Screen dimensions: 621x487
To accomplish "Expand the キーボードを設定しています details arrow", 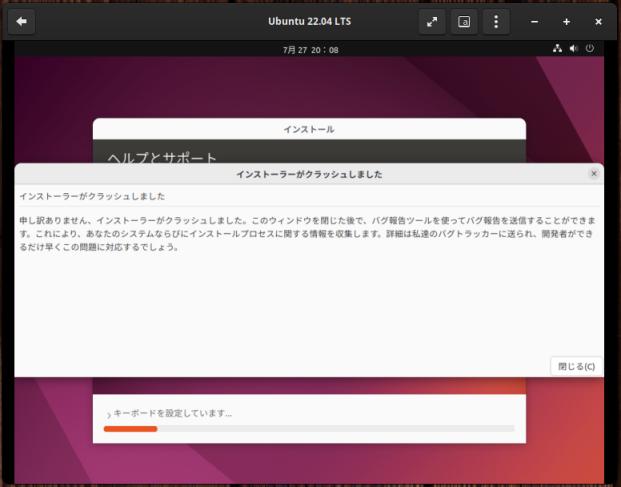I will 109,414.
